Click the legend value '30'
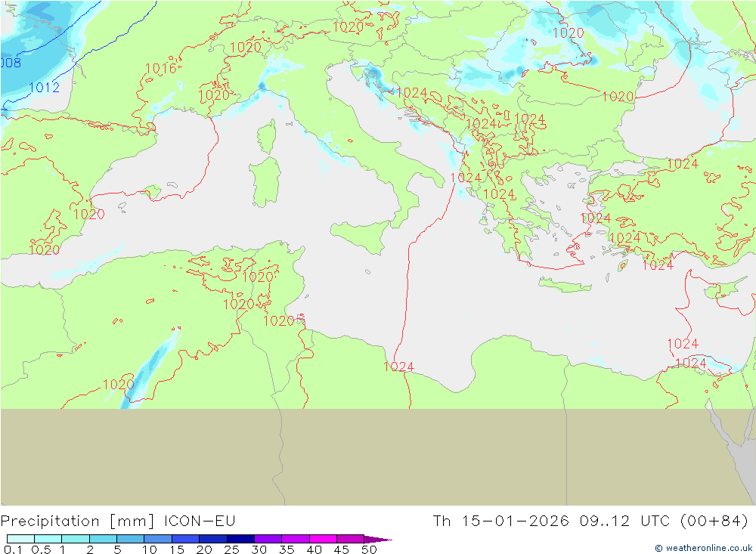Viewport: 756px width, 554px height. tap(259, 549)
